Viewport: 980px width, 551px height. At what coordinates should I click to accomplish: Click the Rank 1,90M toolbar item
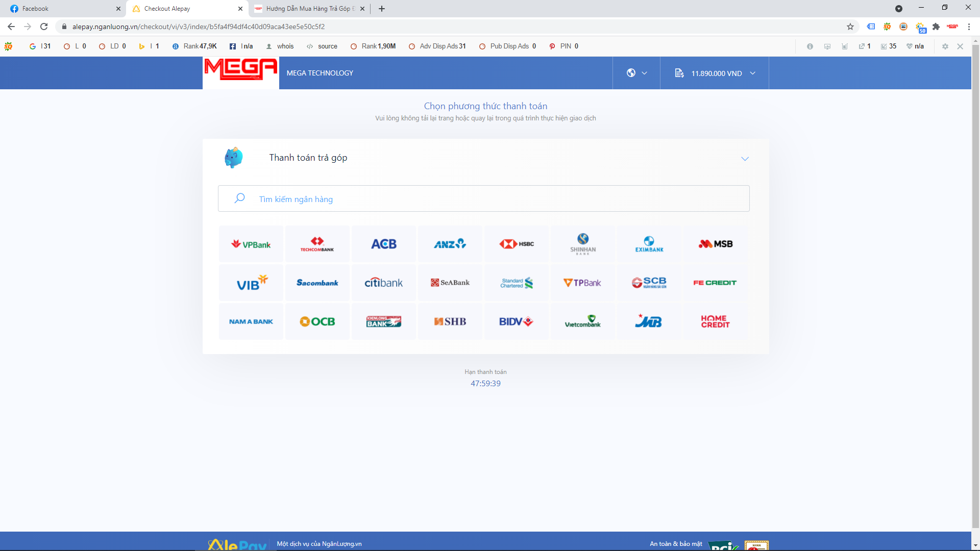pos(373,46)
